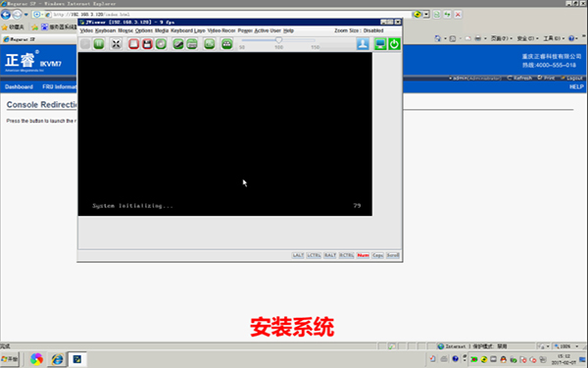Click the HELP link on blue bar
The height and width of the screenshot is (368, 588).
(x=576, y=86)
